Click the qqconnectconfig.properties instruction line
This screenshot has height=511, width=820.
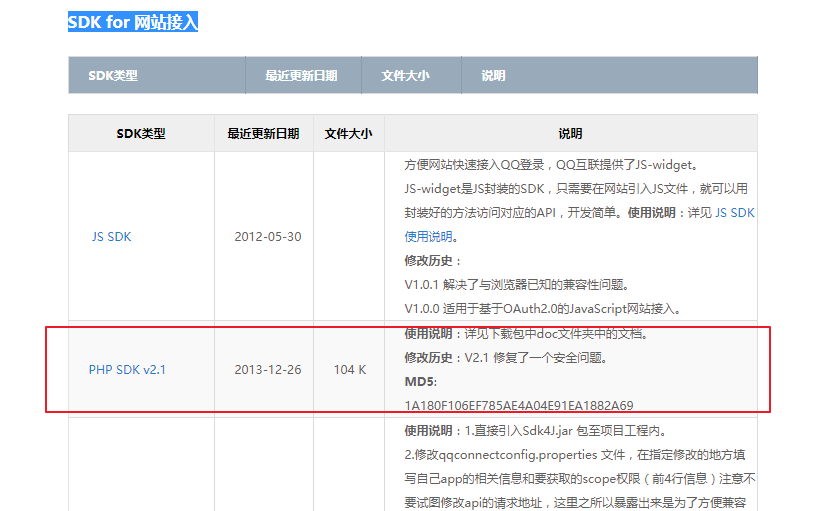579,454
